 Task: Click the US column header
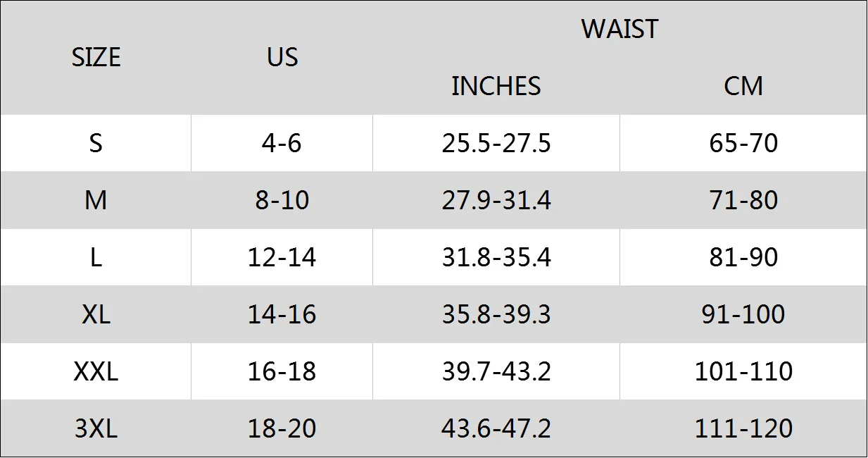click(282, 58)
